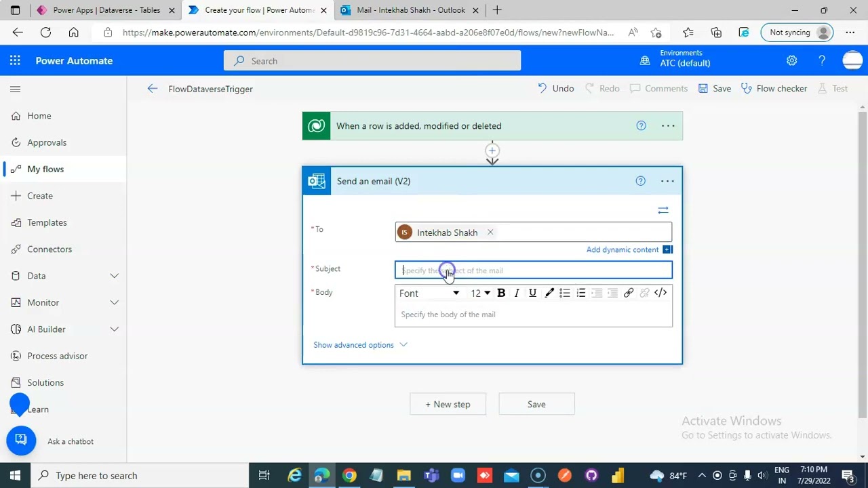
Task: Toggle underline in body editor
Action: [532, 293]
